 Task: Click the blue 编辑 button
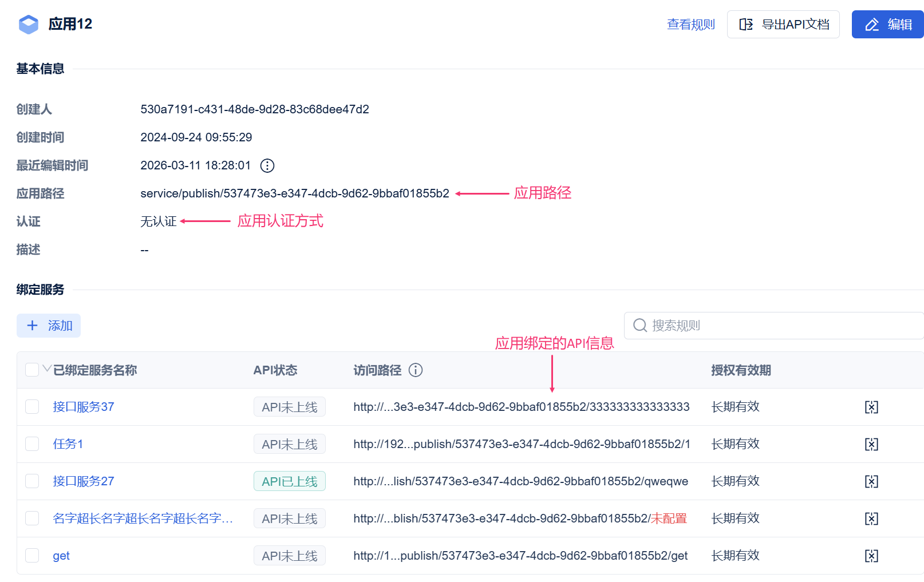[x=888, y=25]
